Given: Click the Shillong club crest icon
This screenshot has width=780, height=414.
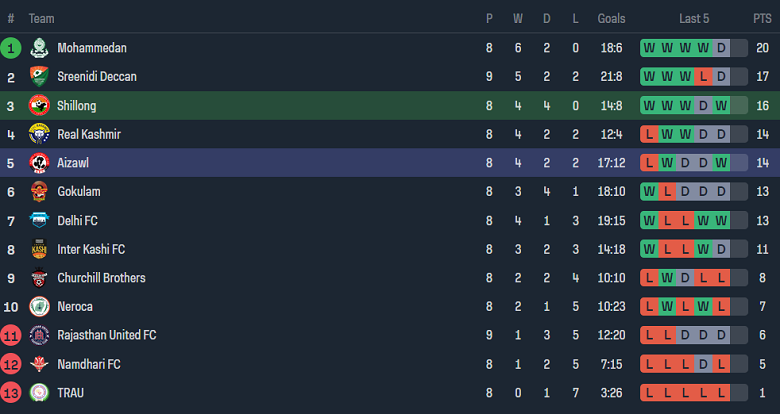Looking at the screenshot, I should point(39,106).
